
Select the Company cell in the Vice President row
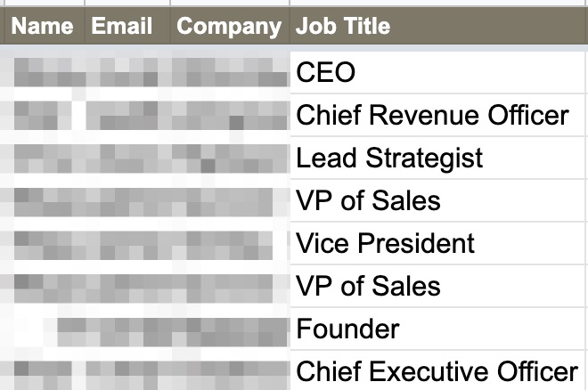coord(229,243)
